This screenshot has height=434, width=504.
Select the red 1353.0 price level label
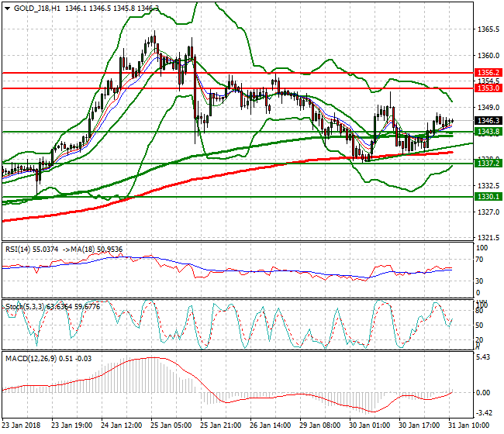tap(488, 88)
